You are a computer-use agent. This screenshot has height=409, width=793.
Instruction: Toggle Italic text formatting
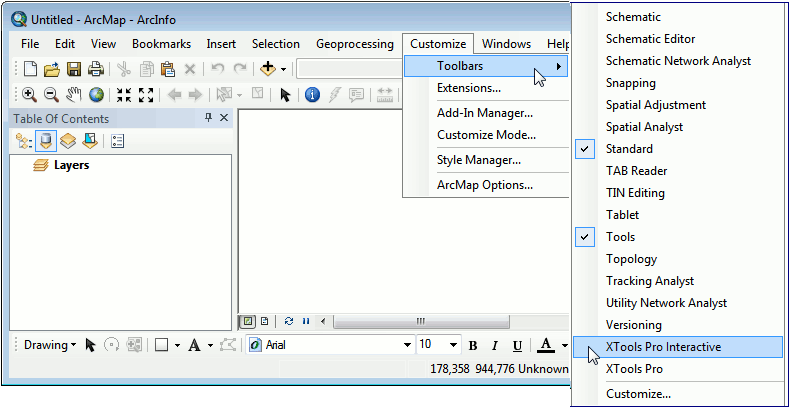coord(495,346)
